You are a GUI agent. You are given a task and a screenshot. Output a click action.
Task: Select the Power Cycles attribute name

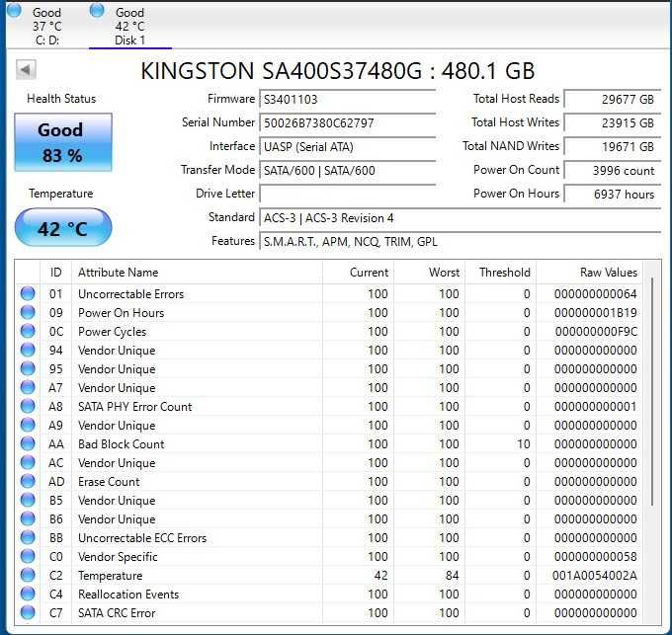pyautogui.click(x=112, y=332)
